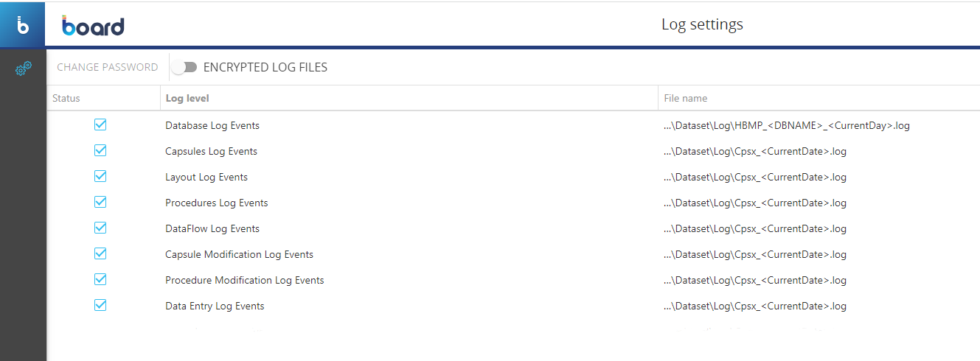Screen dimensions: 980x361
Task: Click the Change Password button
Action: pos(108,67)
